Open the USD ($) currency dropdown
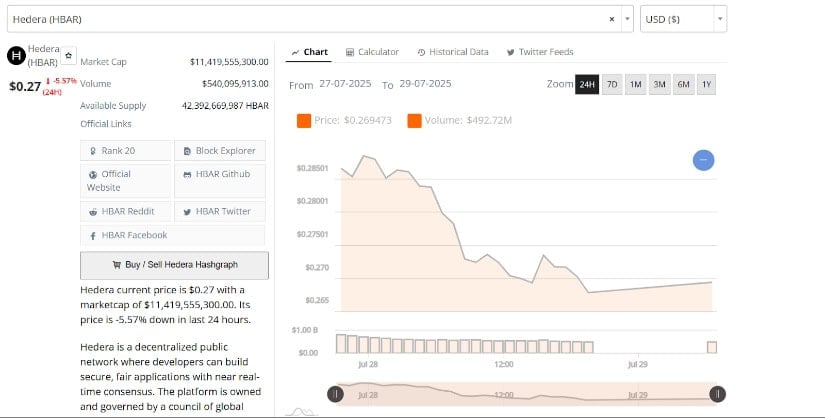 pyautogui.click(x=683, y=19)
